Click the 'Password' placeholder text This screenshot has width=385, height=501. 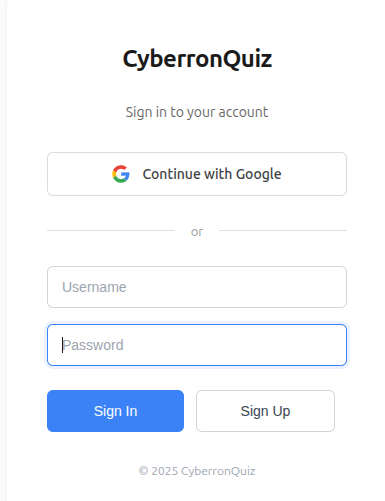click(x=93, y=345)
